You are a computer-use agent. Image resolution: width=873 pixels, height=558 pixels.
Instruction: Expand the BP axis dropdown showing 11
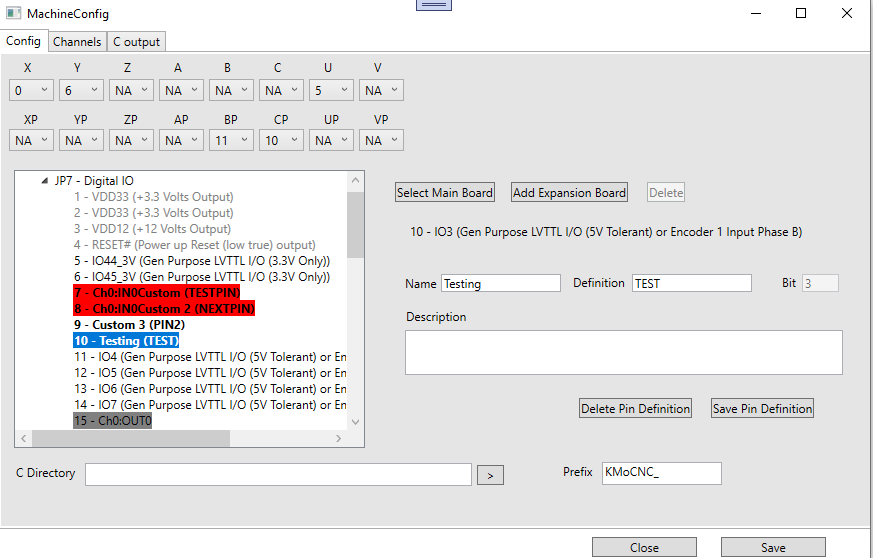[231, 141]
